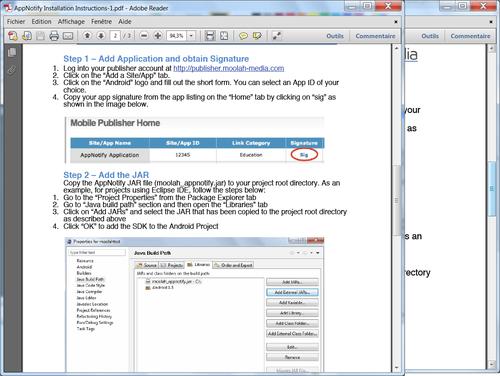Open the Edition menu
Viewport: 500px width, 376px height.
click(41, 22)
